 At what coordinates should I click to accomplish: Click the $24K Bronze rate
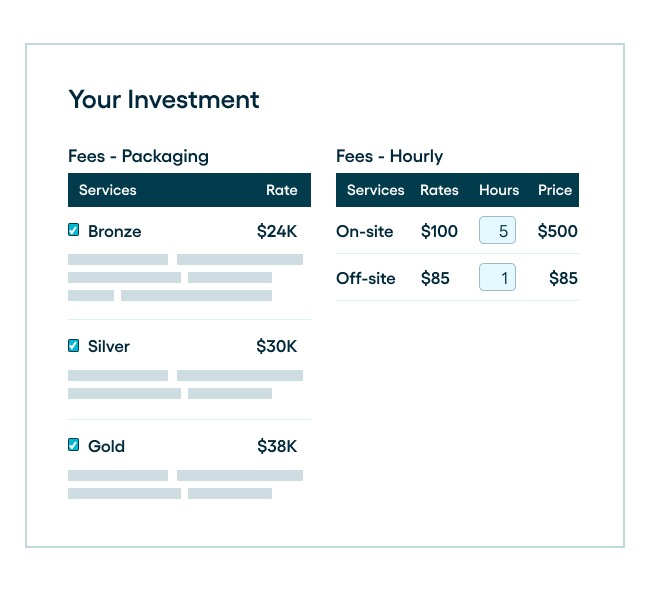pos(277,231)
